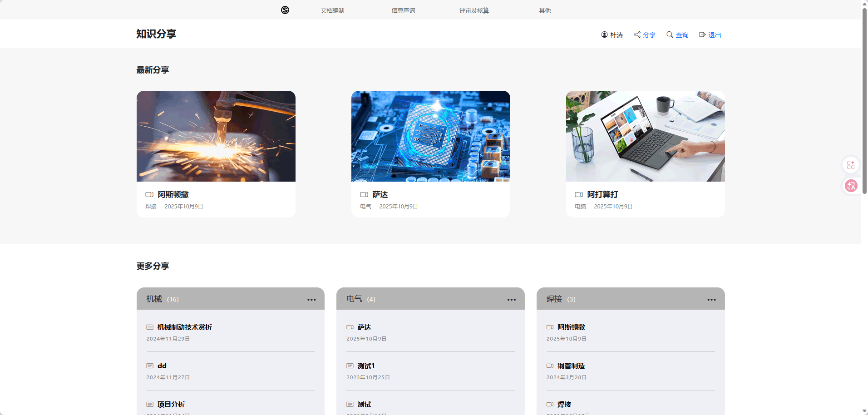Image resolution: width=868 pixels, height=415 pixels.
Task: Click the 退出 link
Action: [715, 35]
